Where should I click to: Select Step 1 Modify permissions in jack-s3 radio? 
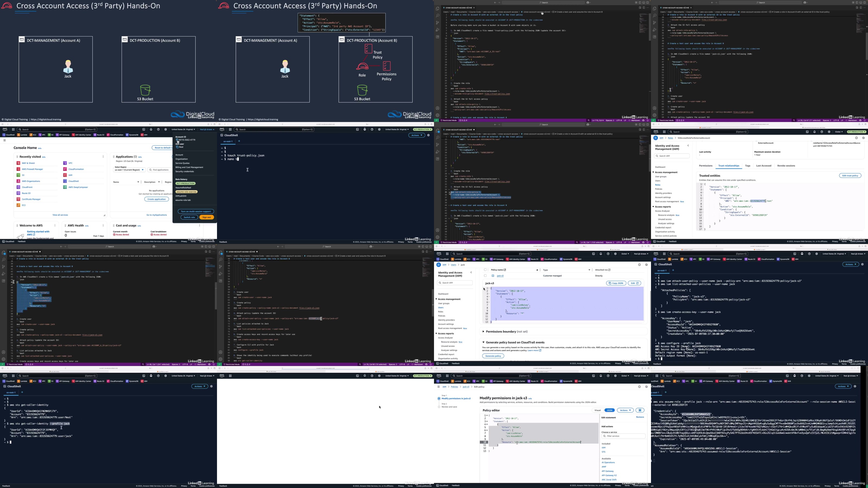click(x=439, y=399)
